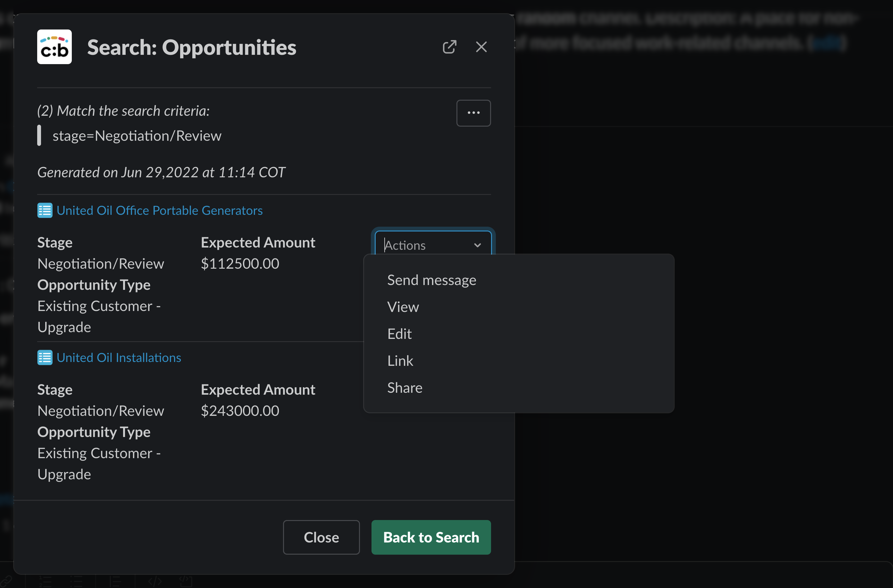Viewport: 893px width, 588px height.
Task: Open the report in a new window
Action: [x=449, y=46]
